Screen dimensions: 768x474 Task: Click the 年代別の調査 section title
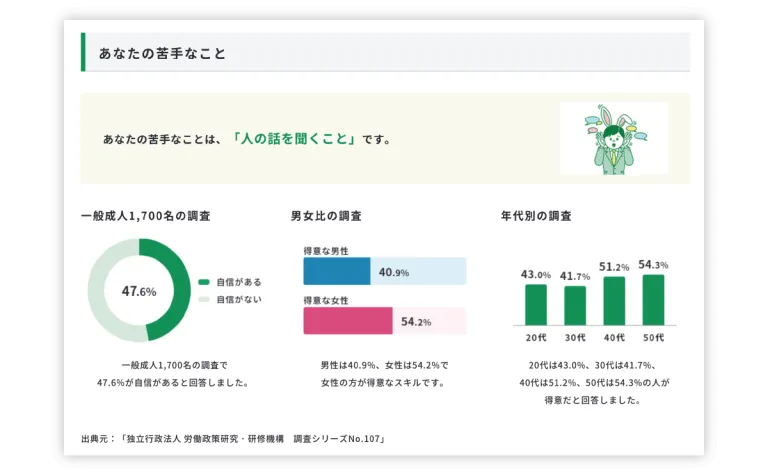(536, 216)
